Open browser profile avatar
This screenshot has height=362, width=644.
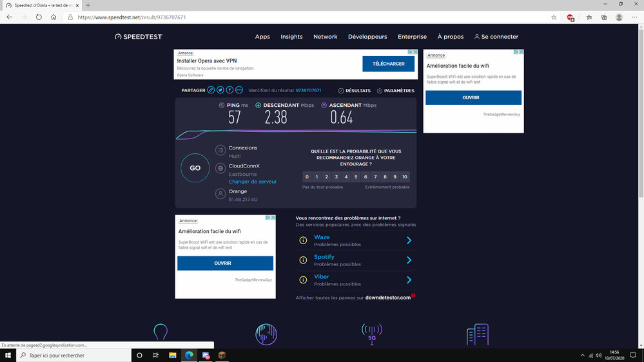click(619, 17)
